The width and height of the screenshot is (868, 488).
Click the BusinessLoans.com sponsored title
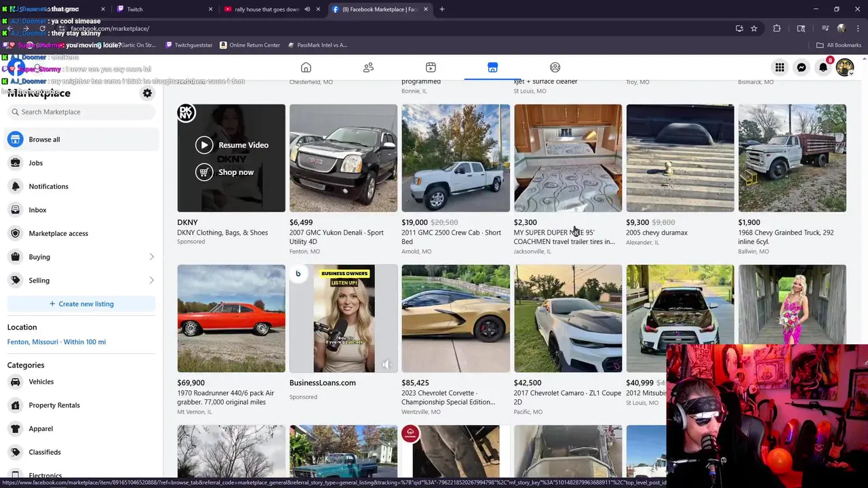click(x=323, y=383)
